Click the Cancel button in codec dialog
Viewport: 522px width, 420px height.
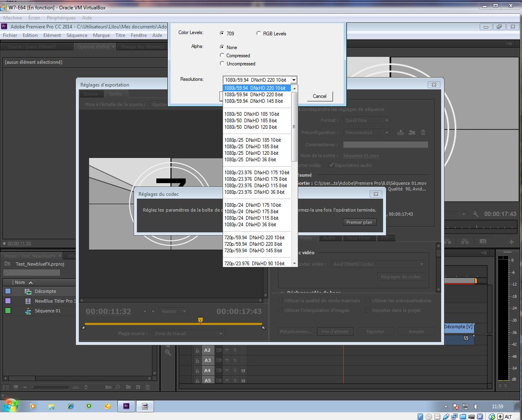pyautogui.click(x=320, y=96)
